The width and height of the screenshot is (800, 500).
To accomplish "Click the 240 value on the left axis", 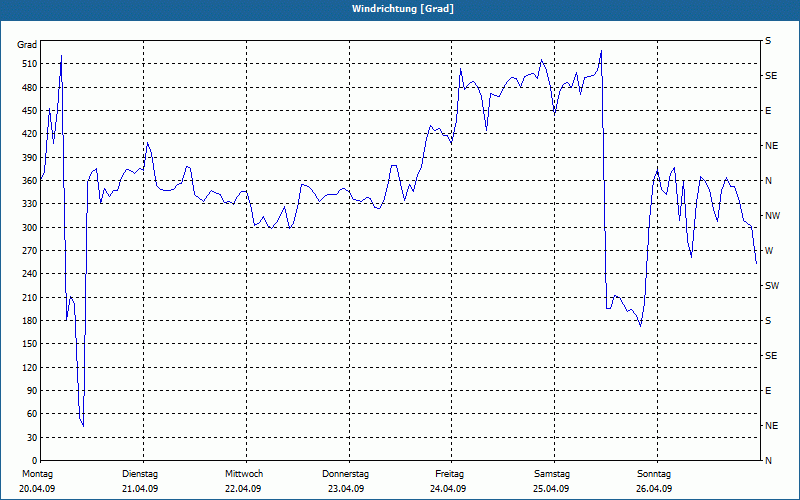I will click(x=30, y=274).
